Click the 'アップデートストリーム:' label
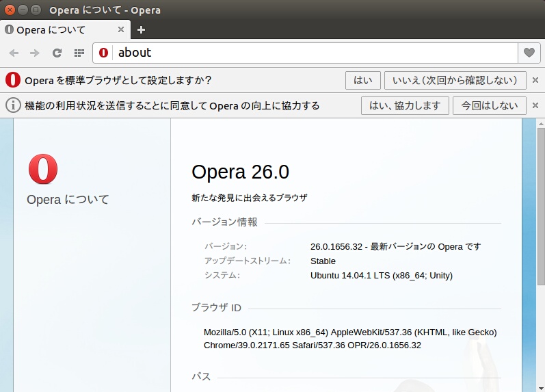 tap(247, 261)
